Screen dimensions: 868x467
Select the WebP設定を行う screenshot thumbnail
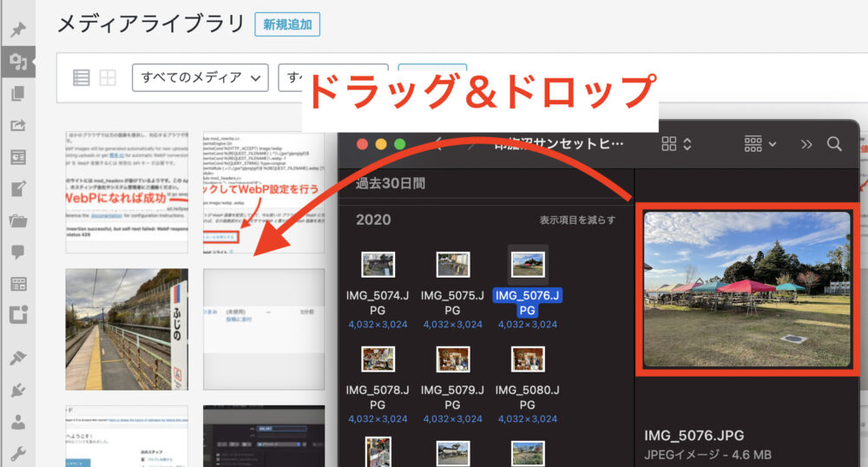coord(264,192)
